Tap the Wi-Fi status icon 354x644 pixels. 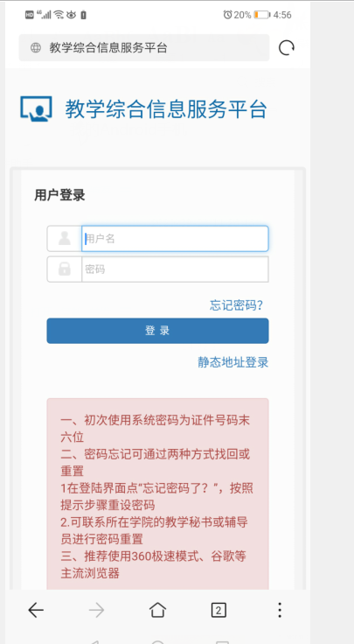click(59, 15)
